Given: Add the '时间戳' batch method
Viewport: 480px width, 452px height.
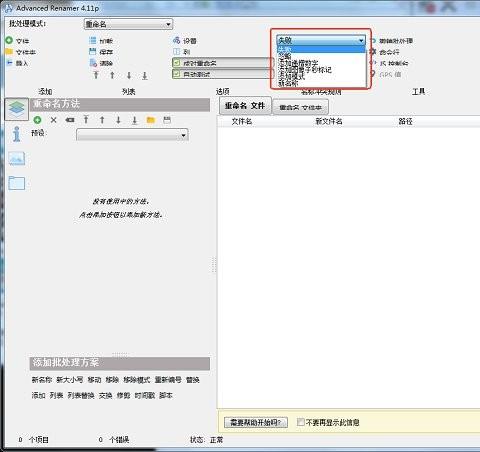Looking at the screenshot, I should [x=145, y=395].
